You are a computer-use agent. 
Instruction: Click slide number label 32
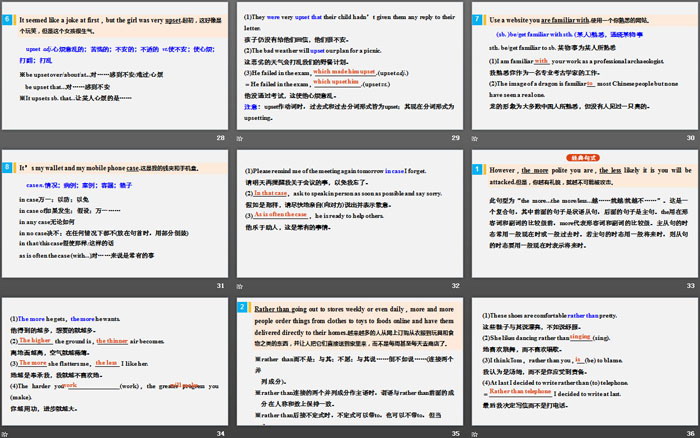pyautogui.click(x=455, y=286)
